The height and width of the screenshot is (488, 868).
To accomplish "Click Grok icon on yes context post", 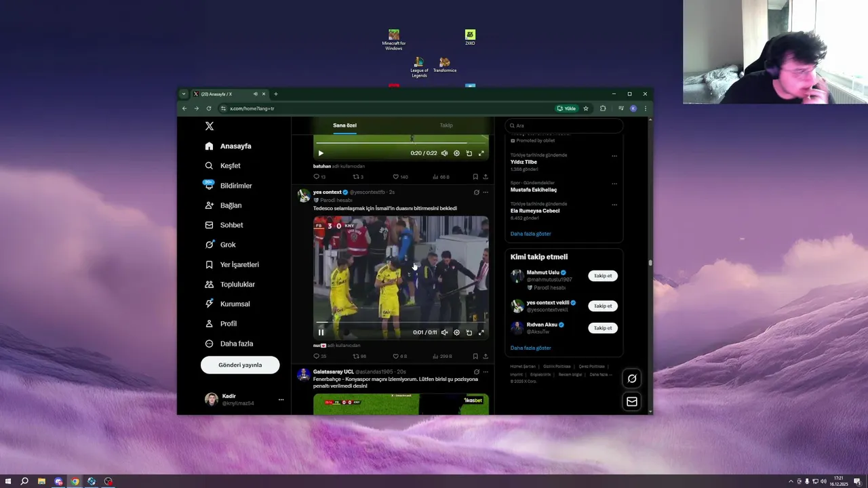I will pos(477,192).
